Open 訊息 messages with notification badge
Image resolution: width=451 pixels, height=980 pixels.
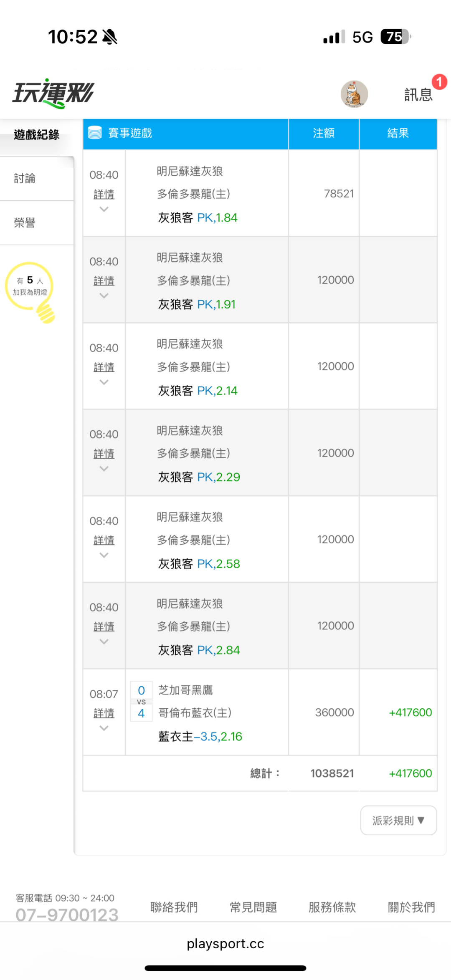[x=419, y=95]
